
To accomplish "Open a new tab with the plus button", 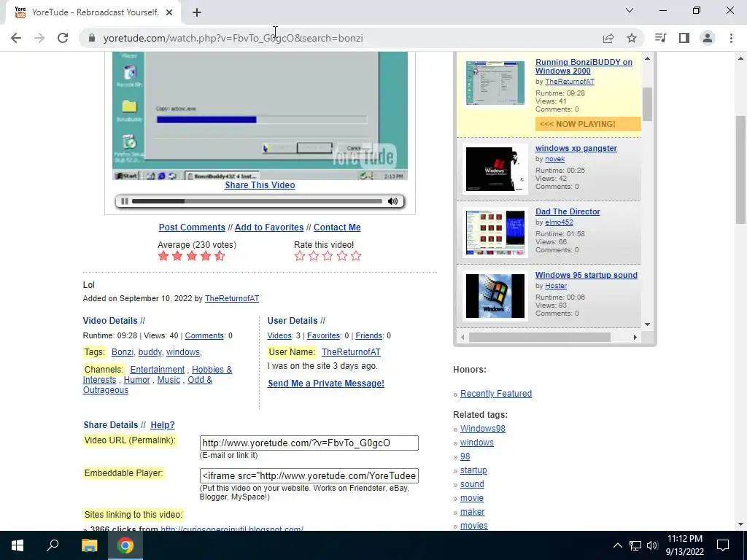I will pos(197,12).
